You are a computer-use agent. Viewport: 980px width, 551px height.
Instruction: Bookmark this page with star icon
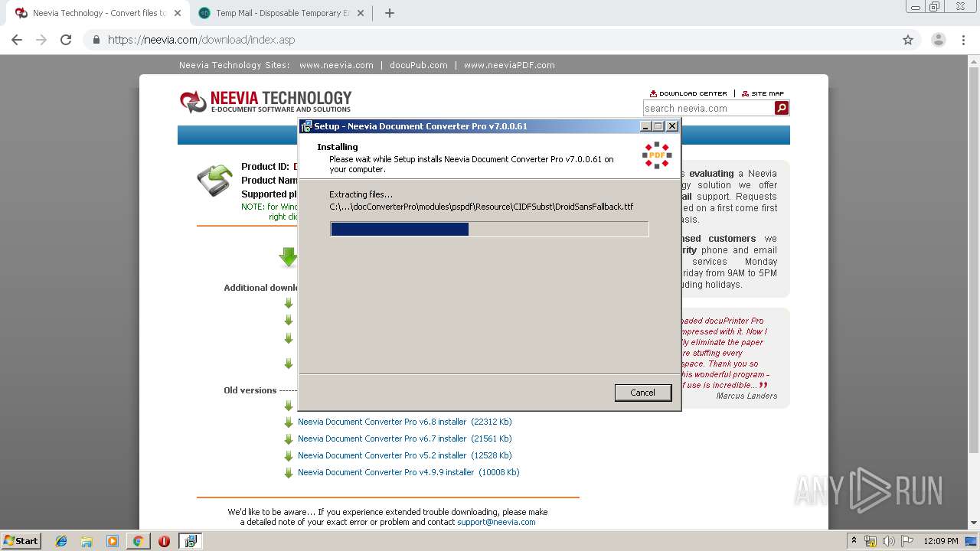coord(908,40)
